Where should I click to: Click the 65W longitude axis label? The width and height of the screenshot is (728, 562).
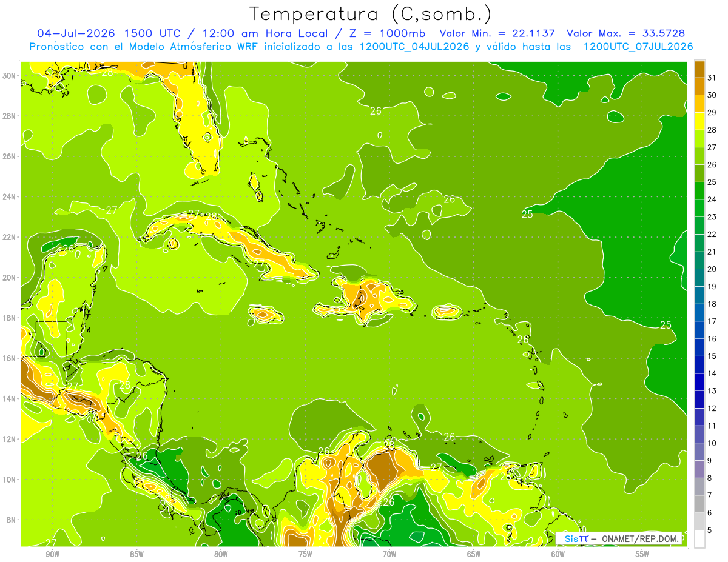click(x=474, y=555)
